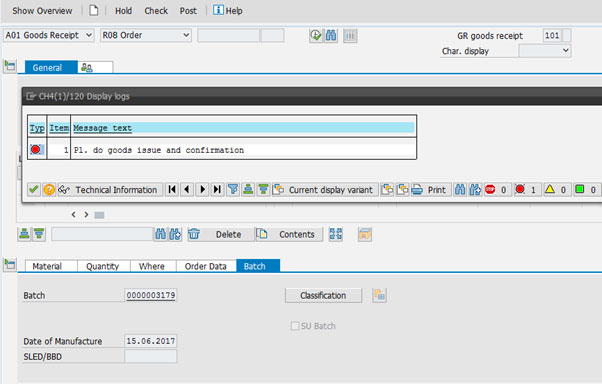Image resolution: width=602 pixels, height=384 pixels.
Task: Click the Message text column header
Action: [x=243, y=128]
